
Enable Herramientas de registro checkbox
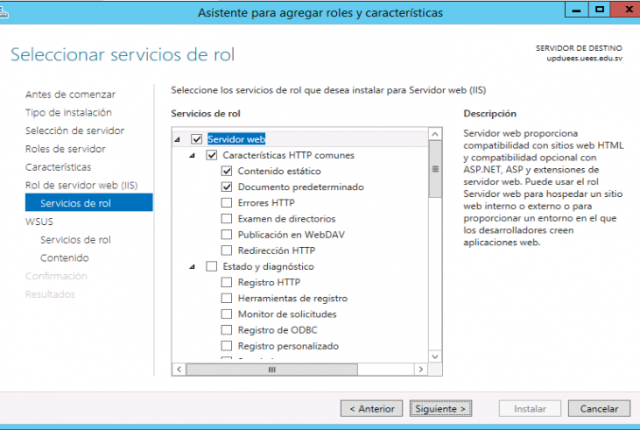227,298
